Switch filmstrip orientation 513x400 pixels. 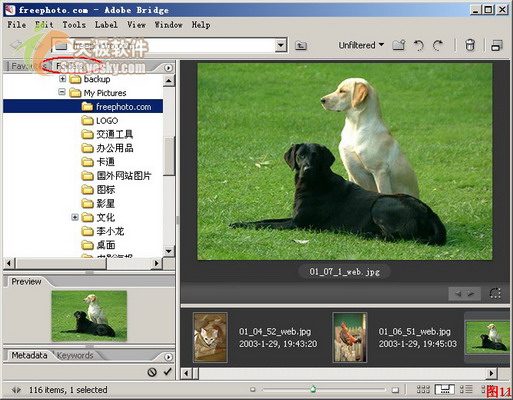495,293
